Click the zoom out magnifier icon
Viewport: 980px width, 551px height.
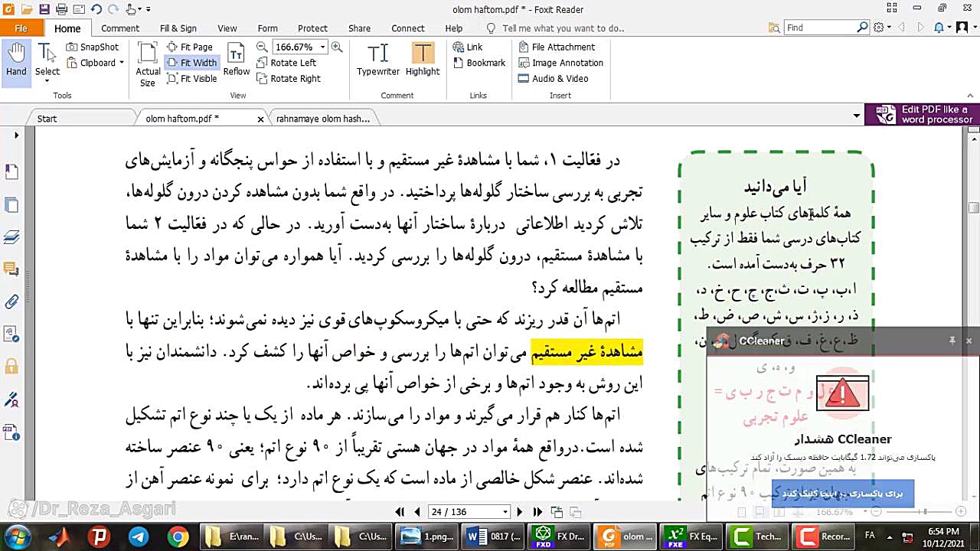262,47
